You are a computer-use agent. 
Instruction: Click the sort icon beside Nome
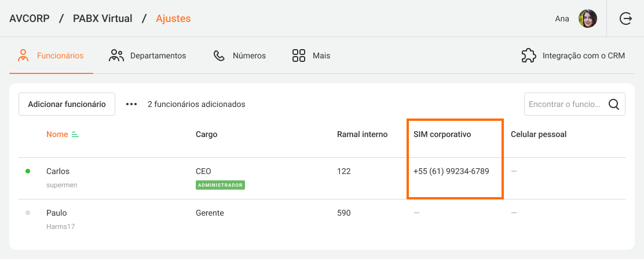coord(75,135)
